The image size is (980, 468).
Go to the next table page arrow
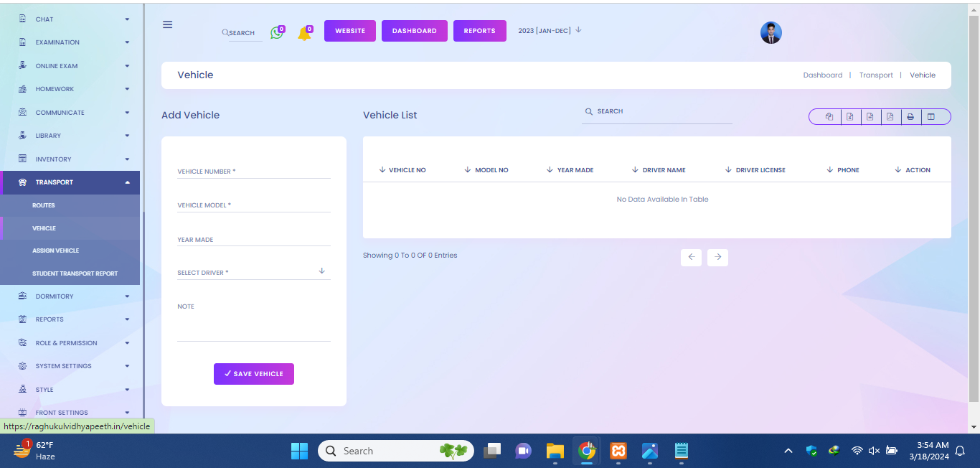(717, 257)
